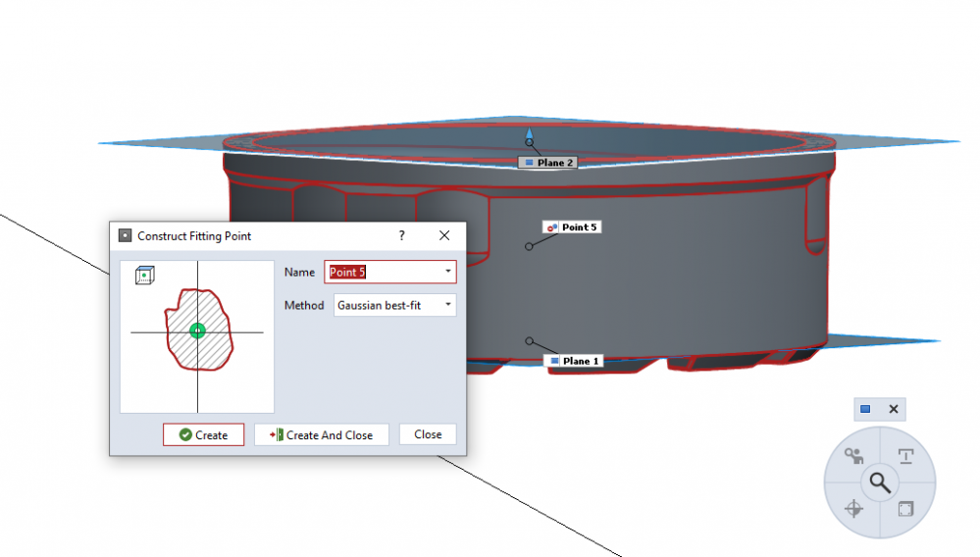The width and height of the screenshot is (980, 557).
Task: Open the Name dropdown arrow
Action: [447, 272]
